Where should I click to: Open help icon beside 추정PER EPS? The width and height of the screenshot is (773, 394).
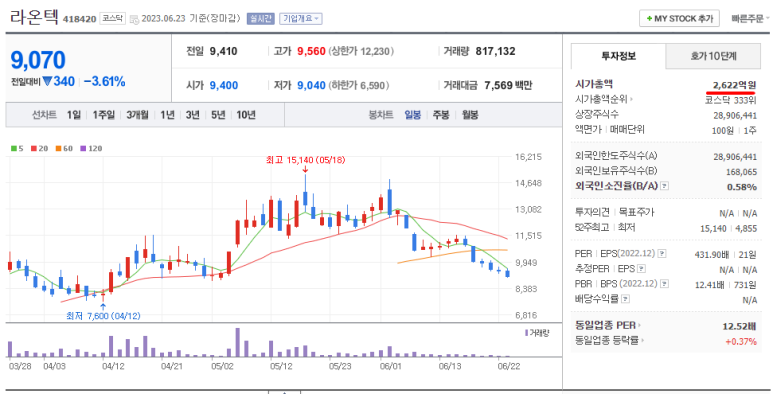(x=641, y=269)
